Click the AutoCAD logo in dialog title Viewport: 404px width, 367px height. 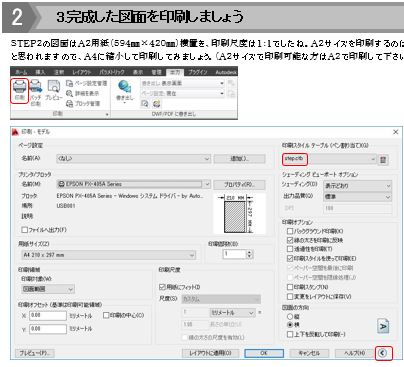[x=15, y=132]
